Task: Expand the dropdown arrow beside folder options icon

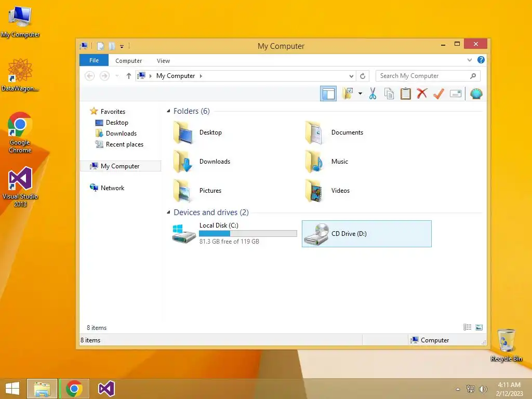Action: coord(361,94)
